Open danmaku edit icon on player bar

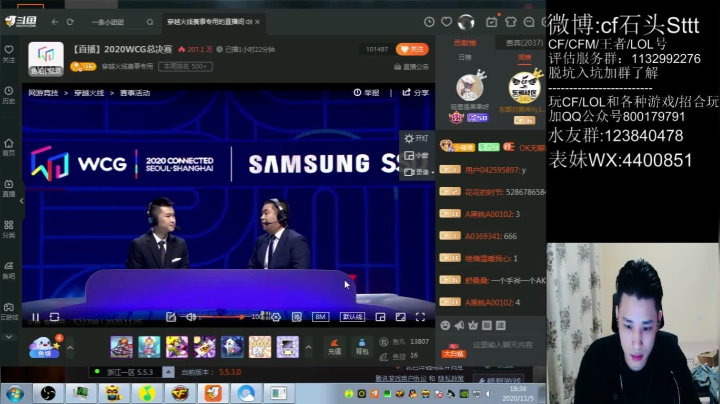[x=171, y=317]
